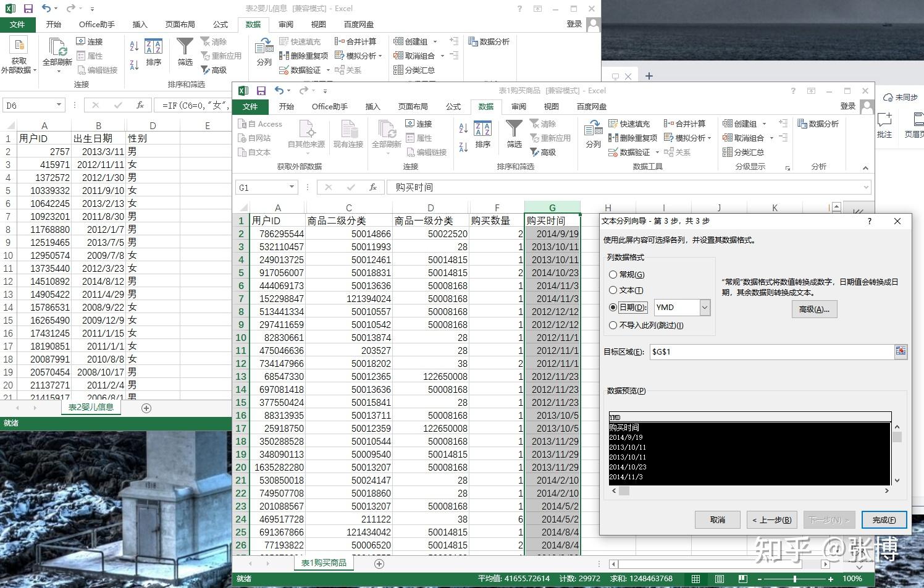Click the 取消 cancel button in wizard
This screenshot has width=924, height=588.
coord(717,519)
